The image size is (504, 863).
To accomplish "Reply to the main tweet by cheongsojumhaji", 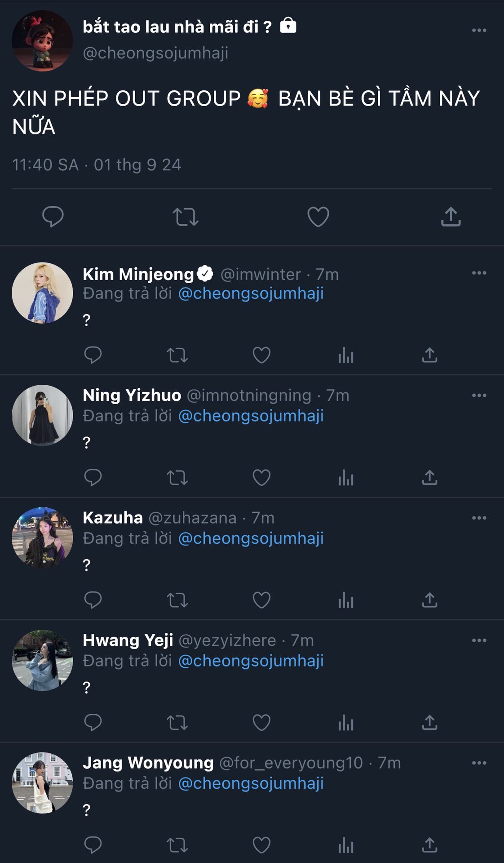I will pyautogui.click(x=53, y=217).
